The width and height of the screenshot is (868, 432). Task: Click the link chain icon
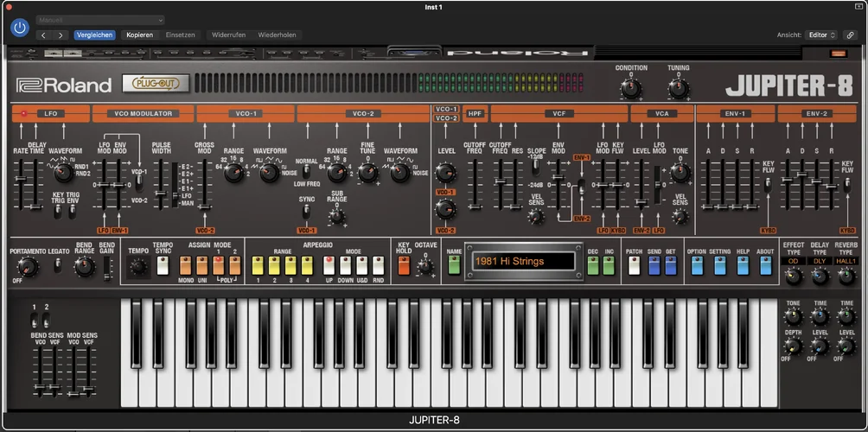coord(851,35)
